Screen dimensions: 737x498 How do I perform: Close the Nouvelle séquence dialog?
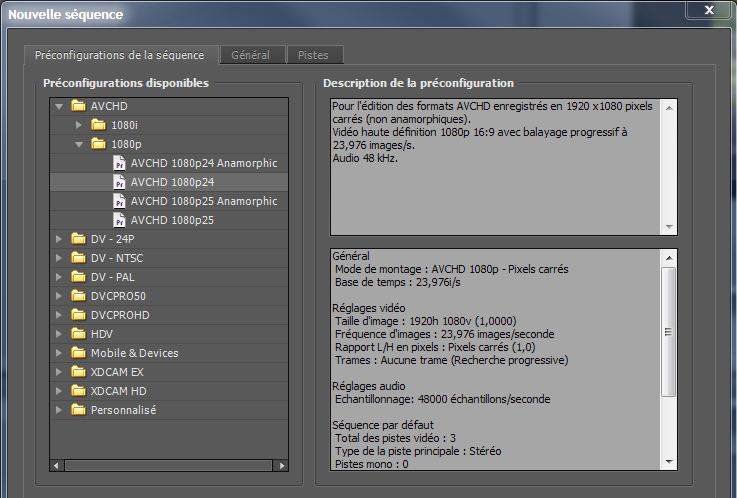(x=709, y=10)
